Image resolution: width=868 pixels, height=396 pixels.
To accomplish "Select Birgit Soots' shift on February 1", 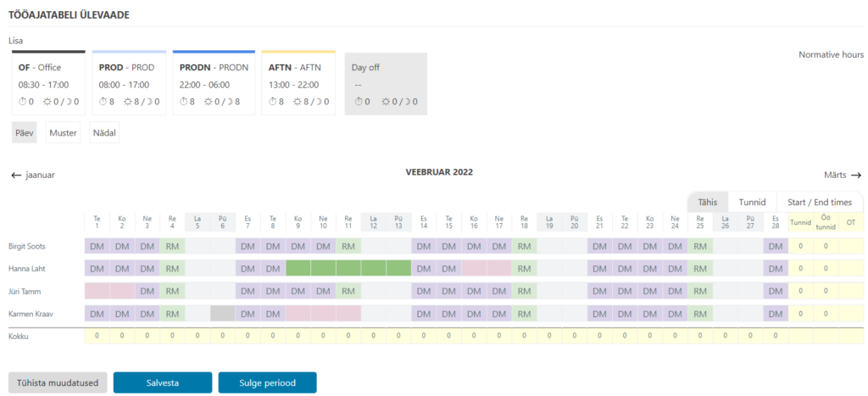I will [x=97, y=246].
